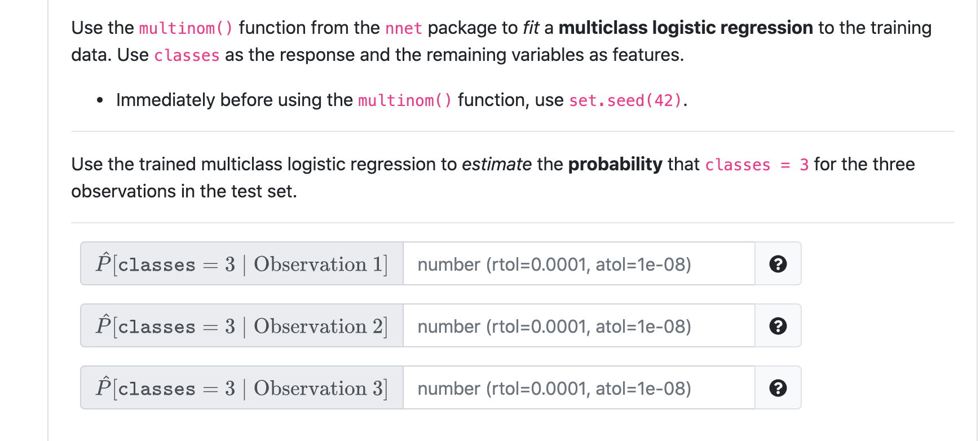Click the pink nnet package name
This screenshot has height=441, width=980.
click(404, 28)
